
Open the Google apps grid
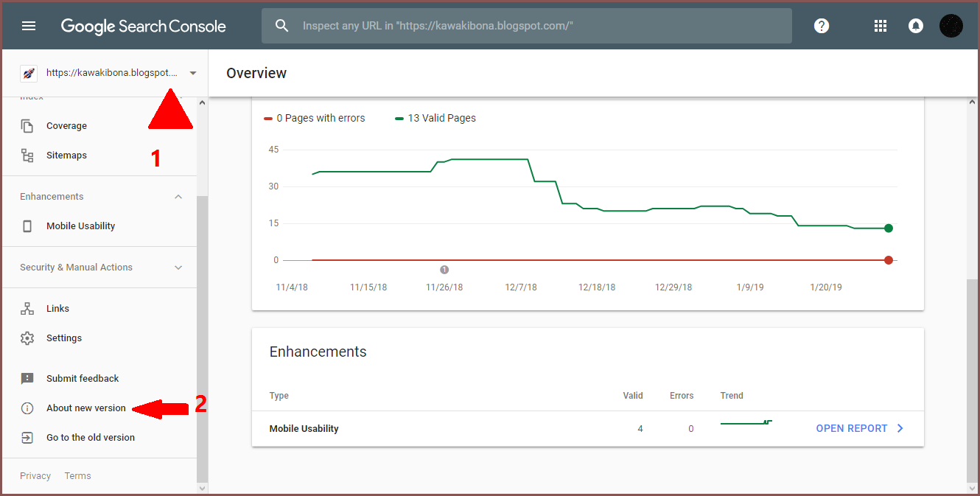coord(880,26)
